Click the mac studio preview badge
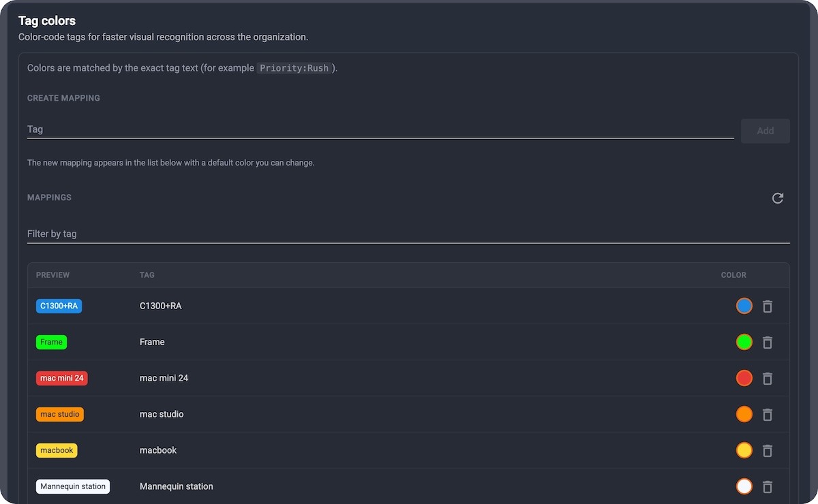This screenshot has height=504, width=818. point(60,414)
